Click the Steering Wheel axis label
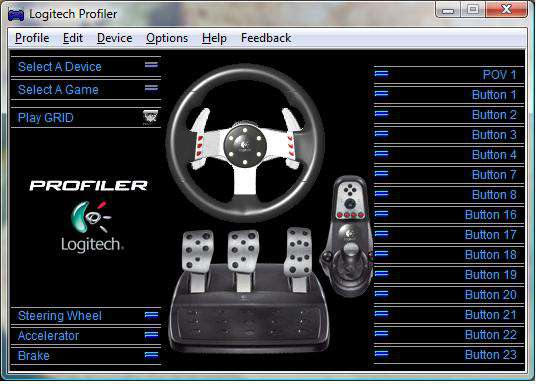 60,316
